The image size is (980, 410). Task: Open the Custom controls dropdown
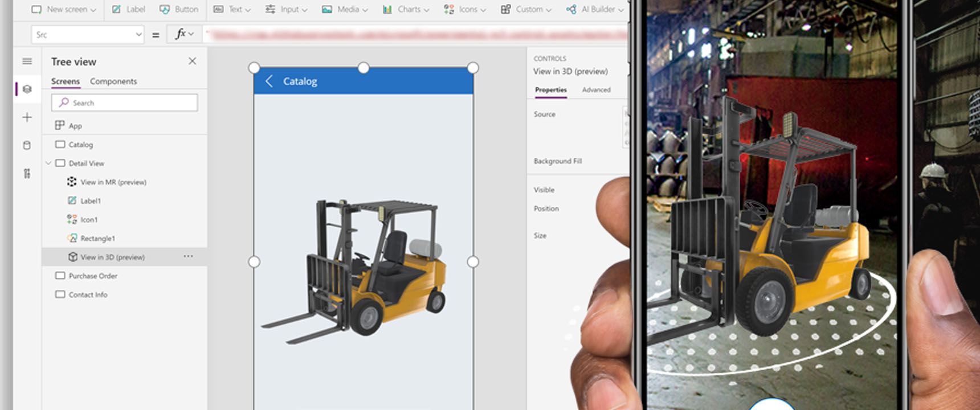526,10
